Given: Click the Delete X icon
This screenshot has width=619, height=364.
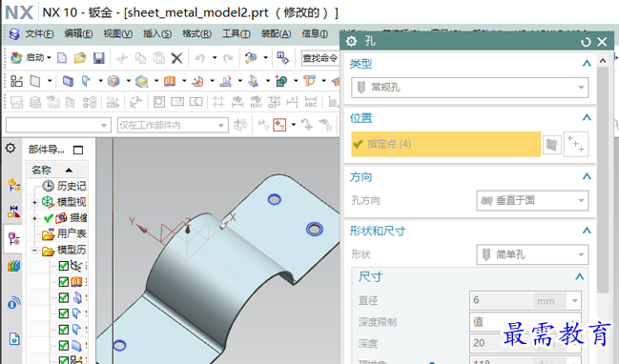Looking at the screenshot, I should coord(176,58).
